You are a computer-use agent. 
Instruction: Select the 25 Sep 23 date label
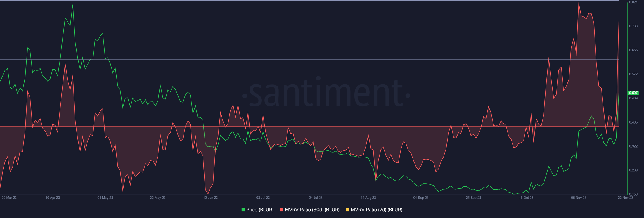[473, 198]
